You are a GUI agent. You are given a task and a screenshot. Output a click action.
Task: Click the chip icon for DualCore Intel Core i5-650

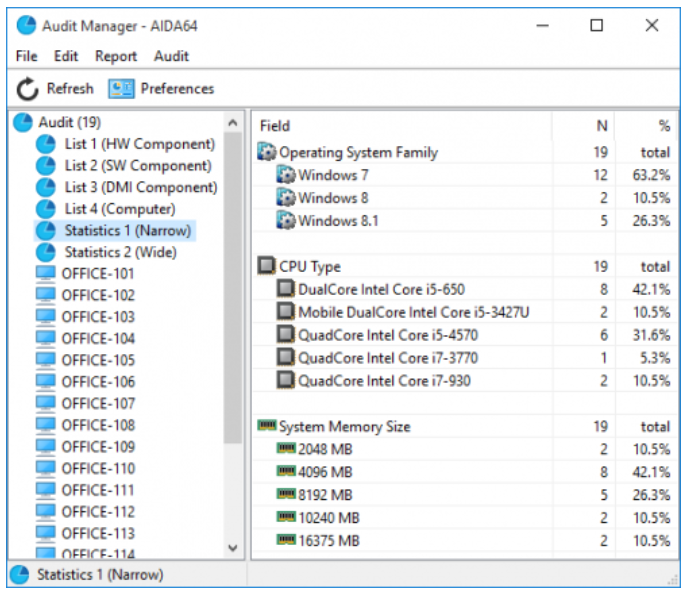pos(286,289)
